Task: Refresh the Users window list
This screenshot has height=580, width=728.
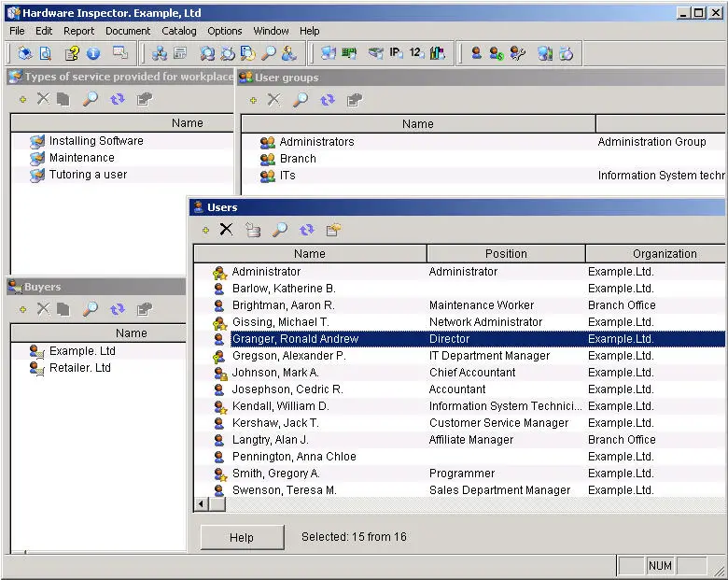Action: [306, 230]
